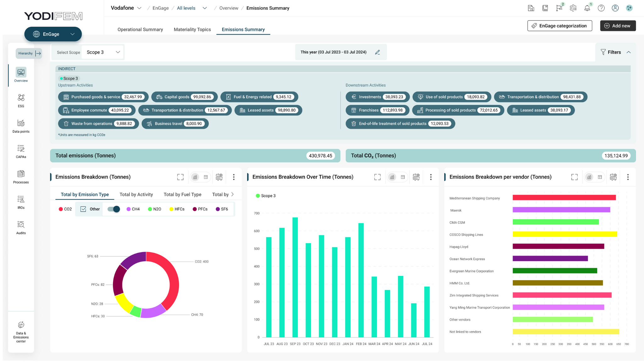This screenshot has width=644, height=362.
Task: Select Total by Emission Type tab
Action: tap(85, 195)
